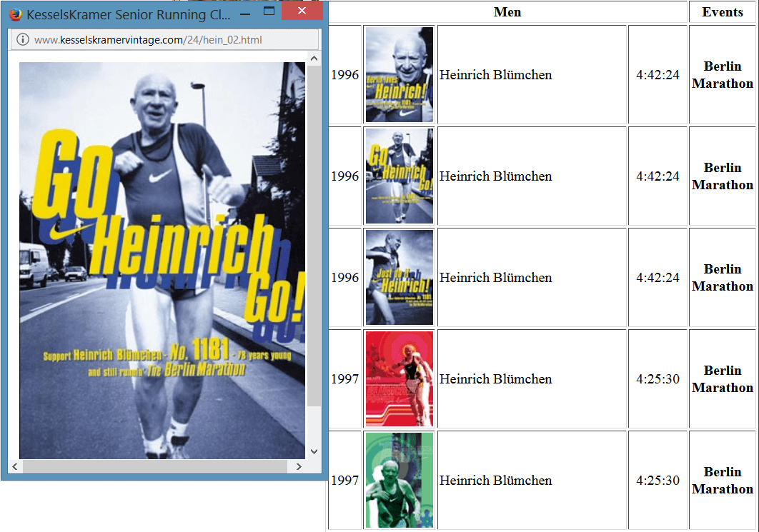This screenshot has width=759, height=532.
Task: Maximize the KesselsKramer popup window
Action: coord(269,11)
